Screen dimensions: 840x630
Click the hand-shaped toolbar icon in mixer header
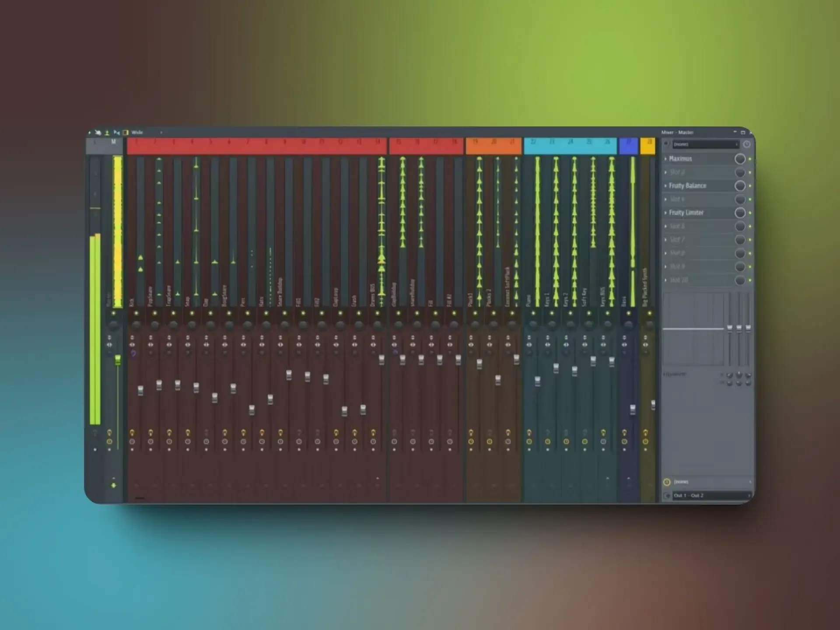click(x=98, y=133)
